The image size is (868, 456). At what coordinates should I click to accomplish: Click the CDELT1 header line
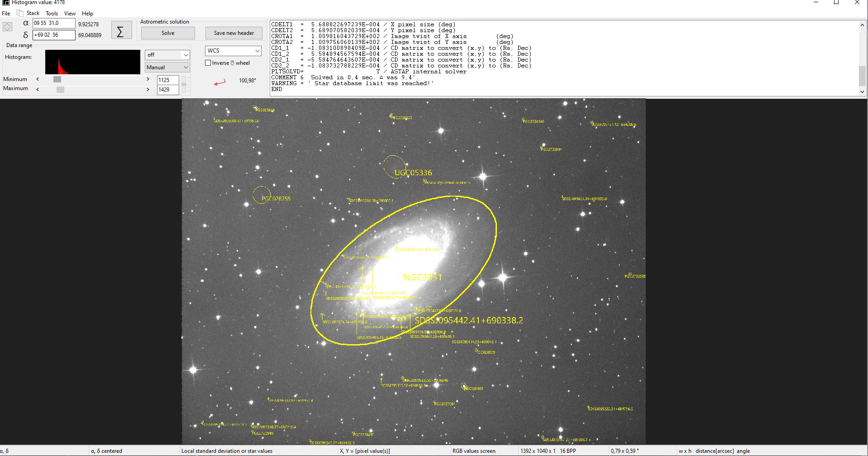point(363,24)
